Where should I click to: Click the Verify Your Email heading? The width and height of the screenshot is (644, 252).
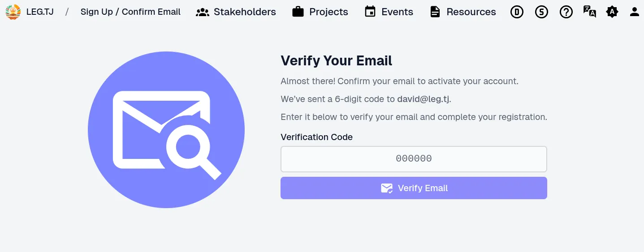[x=336, y=60]
